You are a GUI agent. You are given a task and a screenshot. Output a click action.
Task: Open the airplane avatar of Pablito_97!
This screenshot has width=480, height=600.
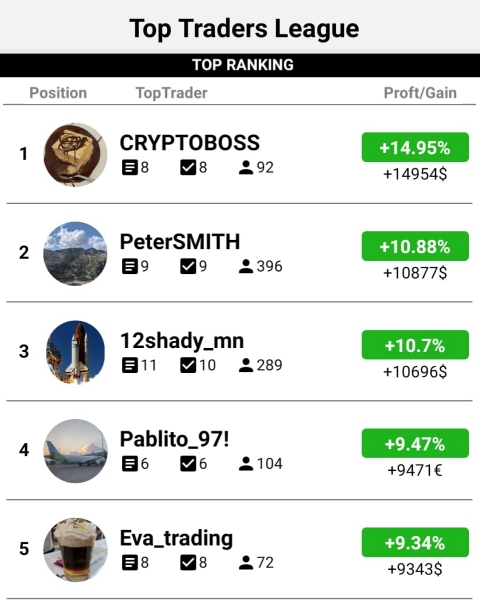click(x=75, y=451)
